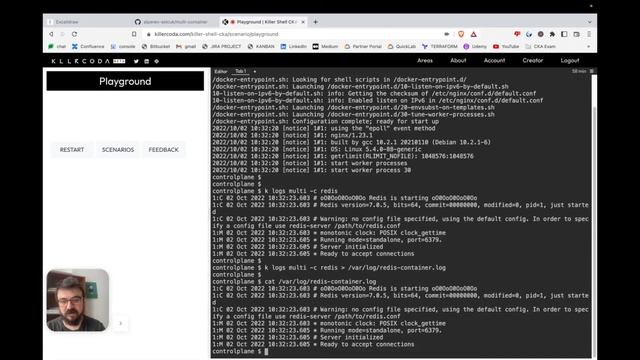Bookmark this page with the bookmark icon
Screen dimensions: 640x360
(134, 34)
